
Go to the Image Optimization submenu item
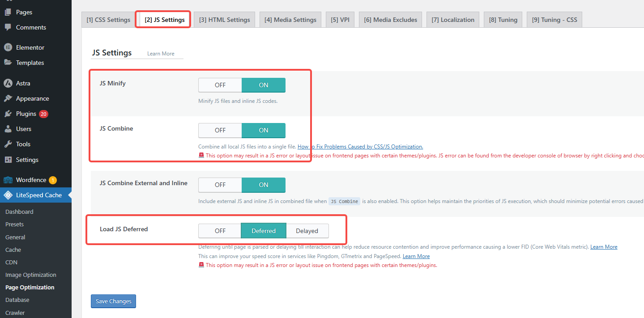point(30,275)
